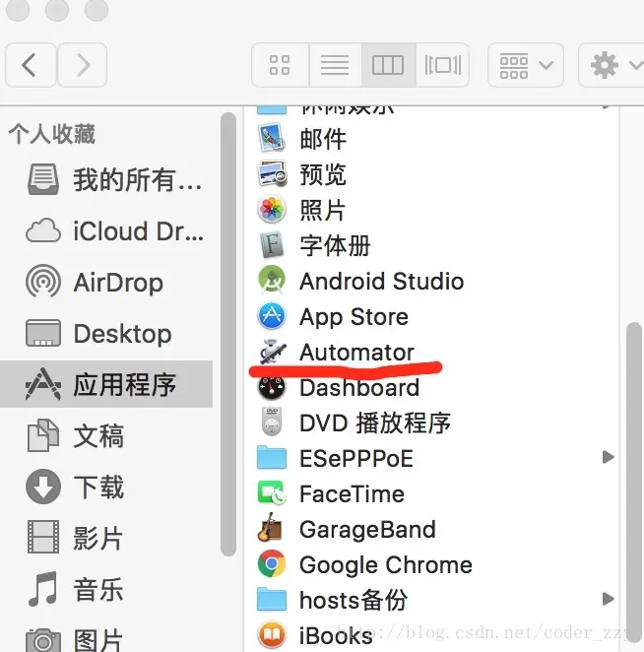Select the 邮件 Mail app icon
644x652 pixels.
tap(272, 138)
